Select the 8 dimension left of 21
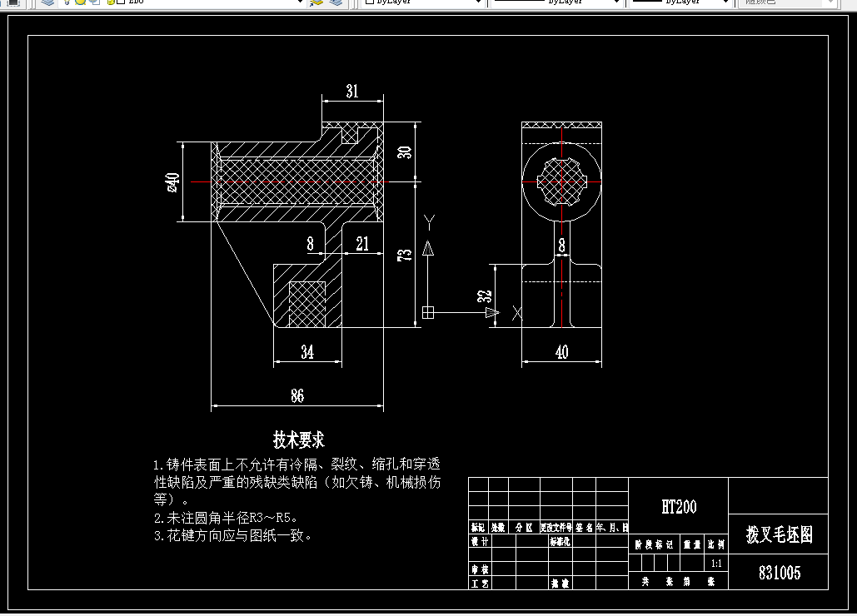This screenshot has height=616, width=857. click(x=310, y=244)
